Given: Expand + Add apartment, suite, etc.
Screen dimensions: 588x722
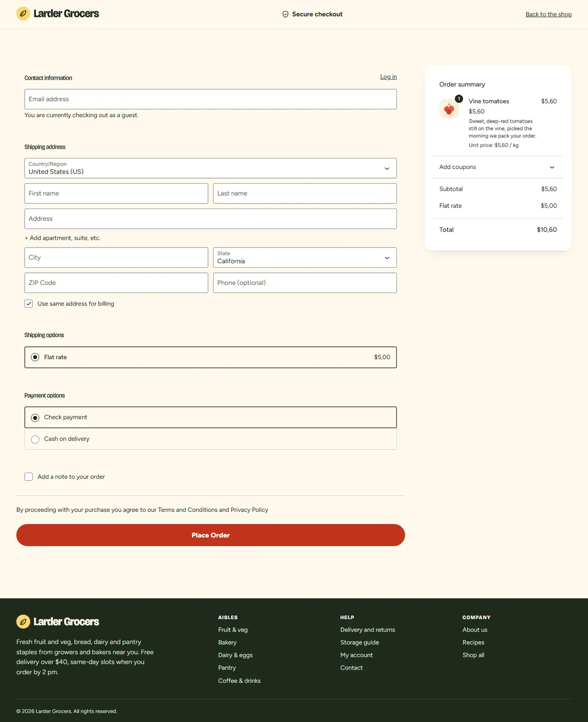Looking at the screenshot, I should [x=62, y=238].
